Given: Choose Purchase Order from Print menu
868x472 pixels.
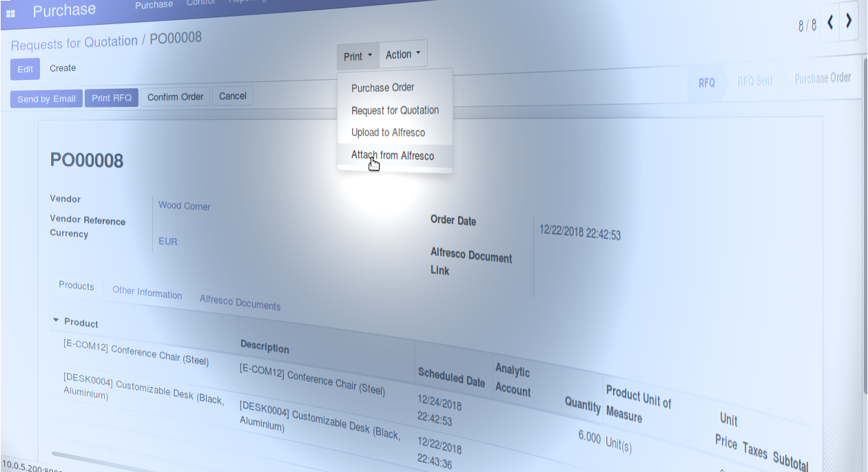Looking at the screenshot, I should pyautogui.click(x=382, y=88).
